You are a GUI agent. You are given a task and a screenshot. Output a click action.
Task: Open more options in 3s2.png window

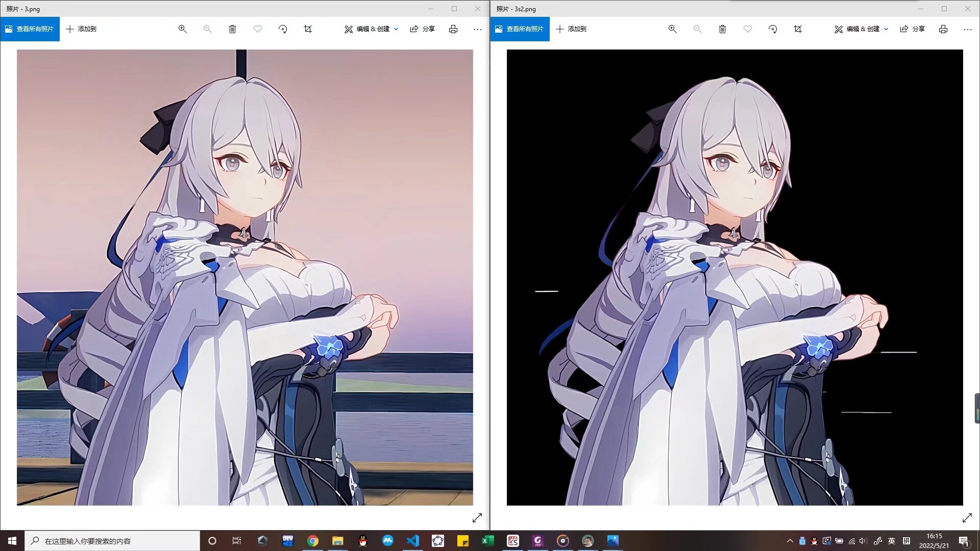[968, 29]
